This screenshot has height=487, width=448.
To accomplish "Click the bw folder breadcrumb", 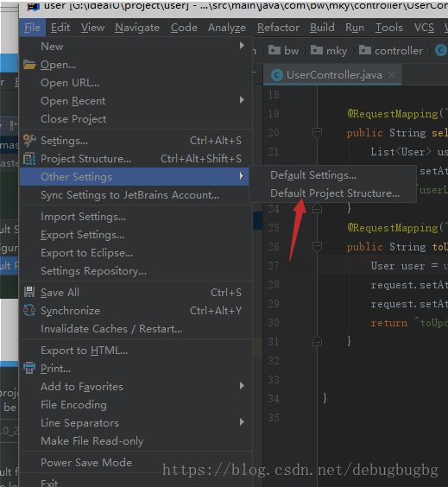I will coord(283,50).
